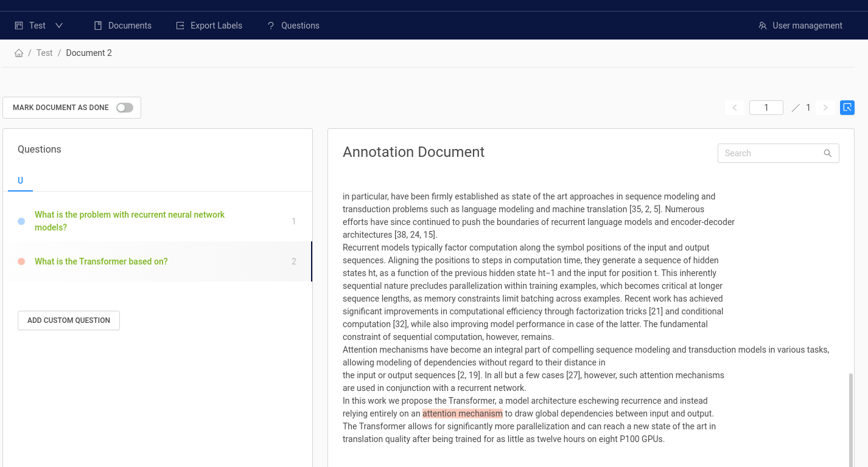The height and width of the screenshot is (467, 868).
Task: Switch to the U tab in Questions
Action: (x=20, y=181)
